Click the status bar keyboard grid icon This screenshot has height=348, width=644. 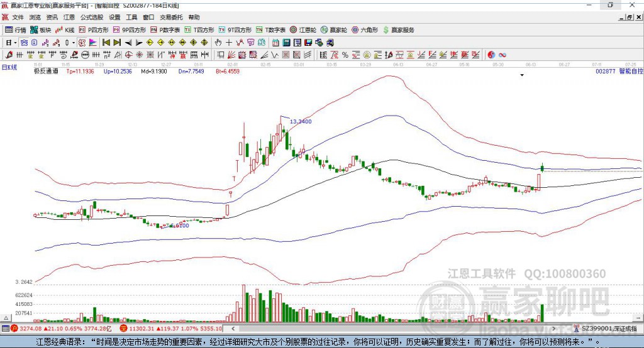pos(5,329)
